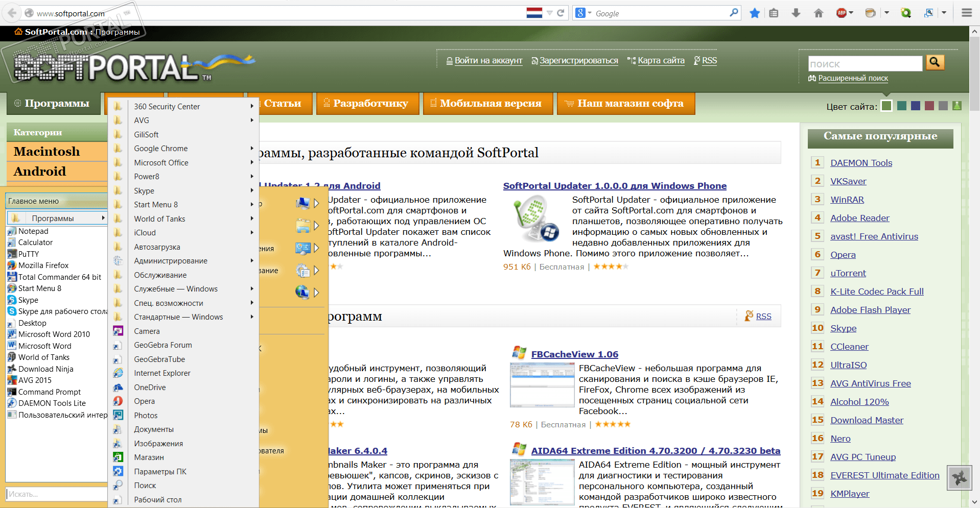Go to the browser home page icon
980x508 pixels.
(819, 13)
